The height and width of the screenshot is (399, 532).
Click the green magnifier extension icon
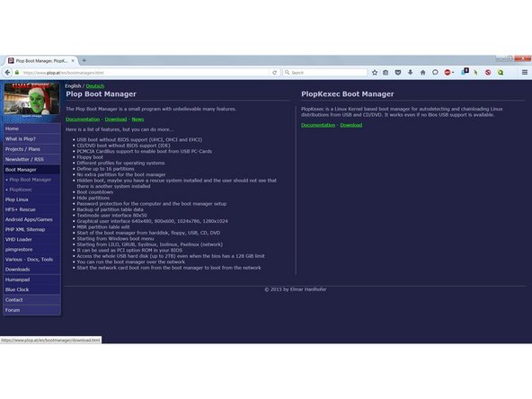(501, 72)
